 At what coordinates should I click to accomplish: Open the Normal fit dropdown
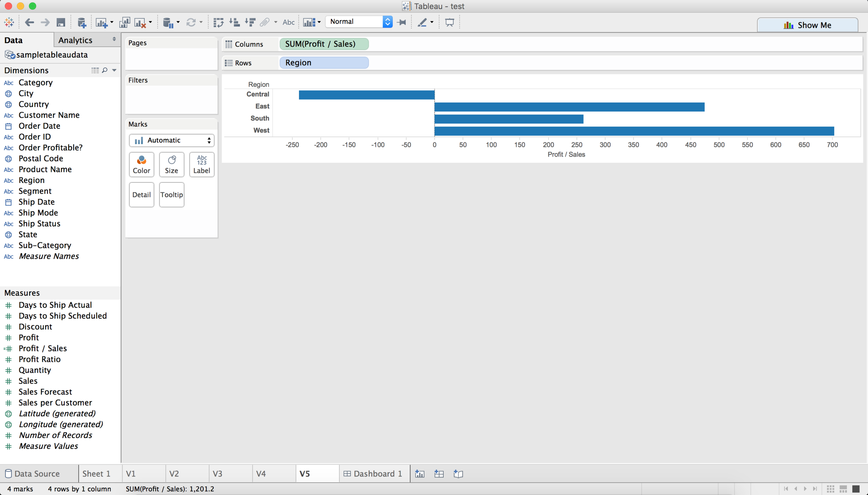pos(359,22)
